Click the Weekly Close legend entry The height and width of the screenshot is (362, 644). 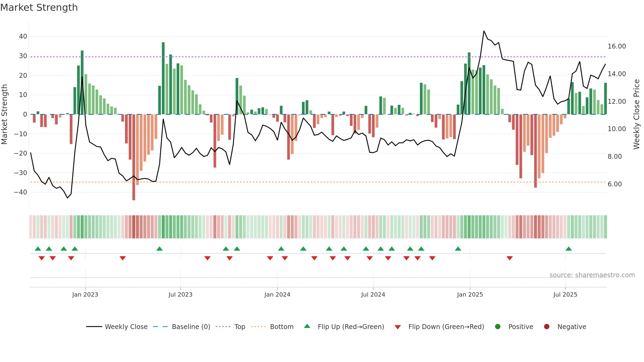pyautogui.click(x=117, y=327)
